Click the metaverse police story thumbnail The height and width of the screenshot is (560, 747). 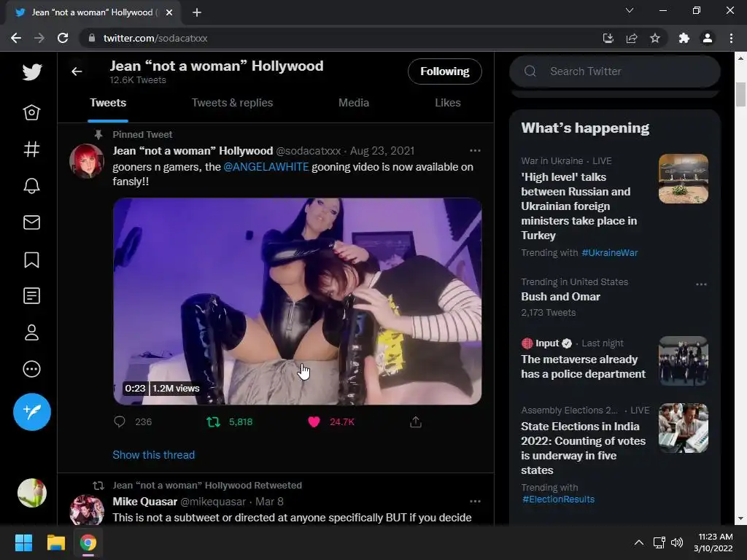(683, 361)
